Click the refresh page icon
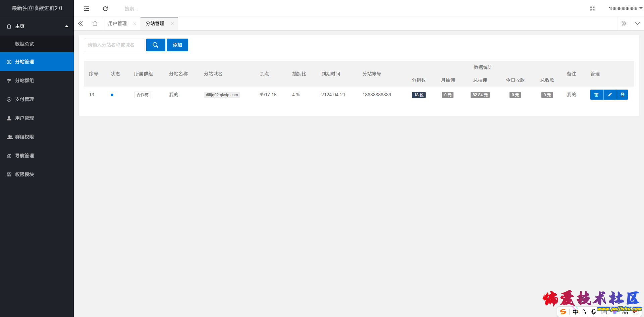The image size is (644, 317). [x=105, y=9]
